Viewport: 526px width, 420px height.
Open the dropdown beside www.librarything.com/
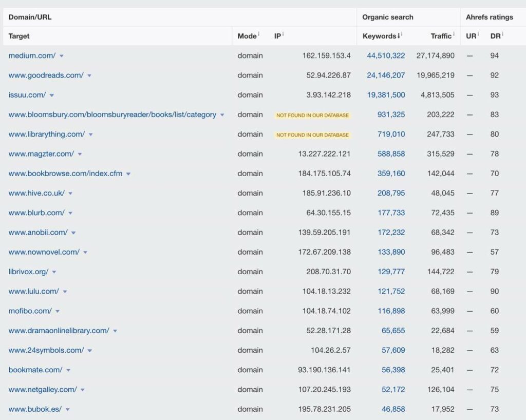[x=90, y=135]
